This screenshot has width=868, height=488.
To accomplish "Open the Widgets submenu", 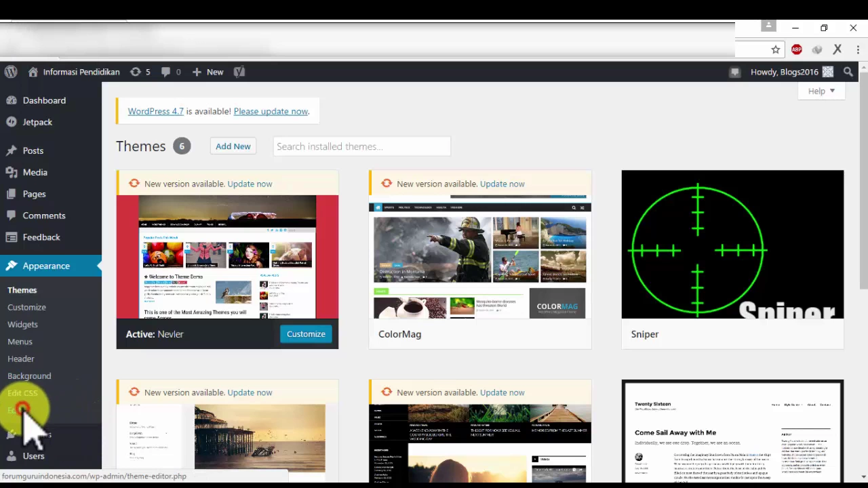I will pos(22,324).
